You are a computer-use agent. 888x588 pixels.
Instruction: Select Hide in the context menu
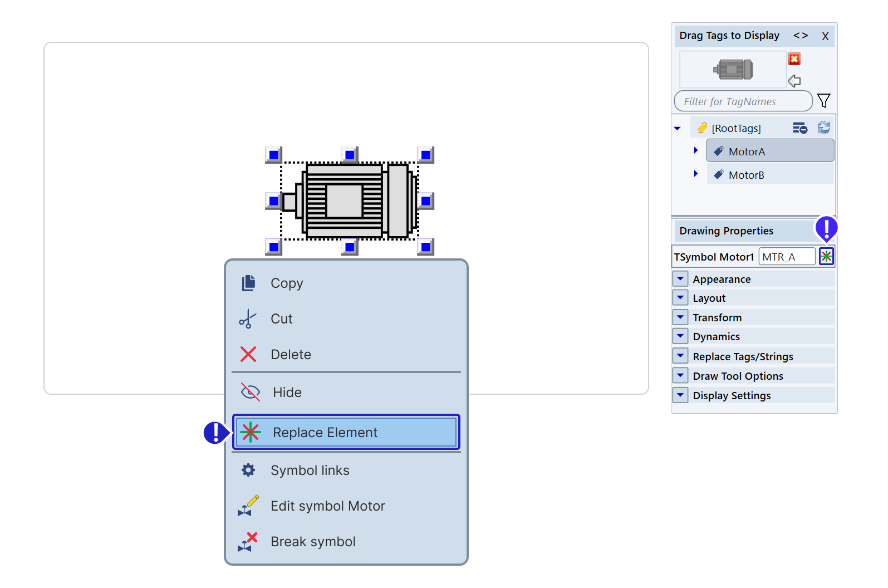coord(287,393)
